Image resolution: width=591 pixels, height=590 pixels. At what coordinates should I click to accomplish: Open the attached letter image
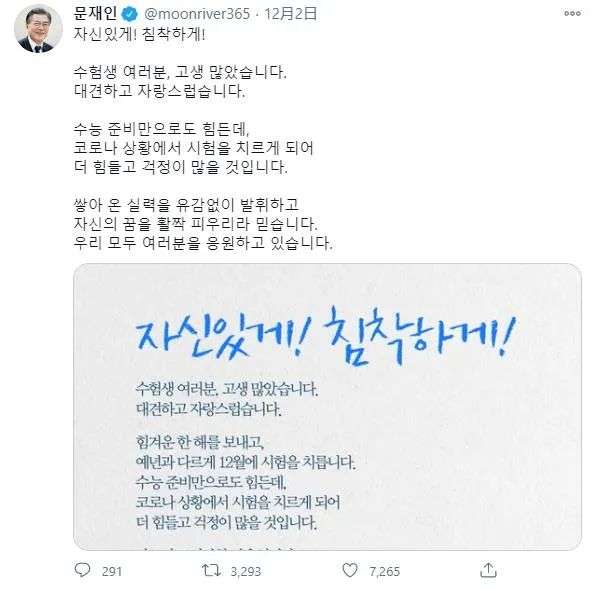coord(327,407)
